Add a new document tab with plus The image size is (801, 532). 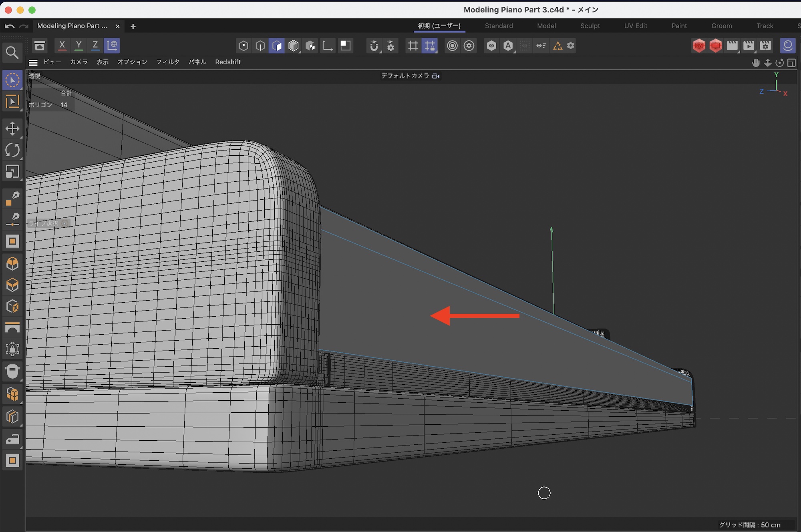coord(133,26)
